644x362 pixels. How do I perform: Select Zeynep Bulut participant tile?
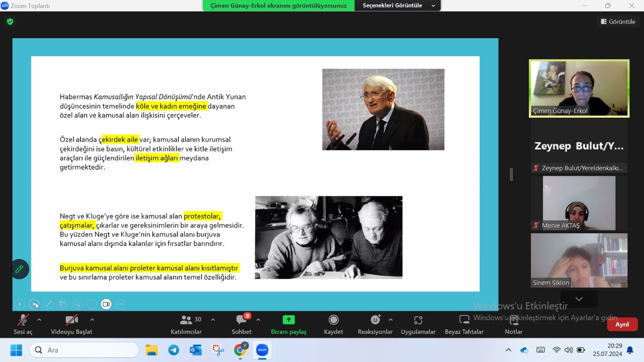pyautogui.click(x=579, y=146)
